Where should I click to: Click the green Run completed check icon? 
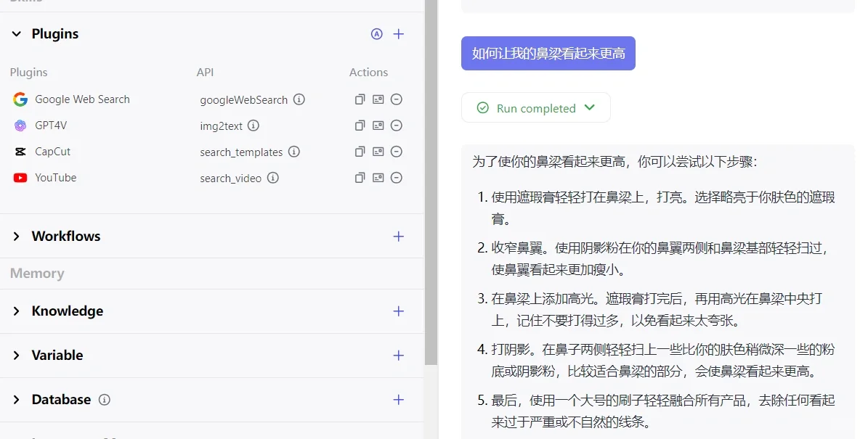coord(483,108)
